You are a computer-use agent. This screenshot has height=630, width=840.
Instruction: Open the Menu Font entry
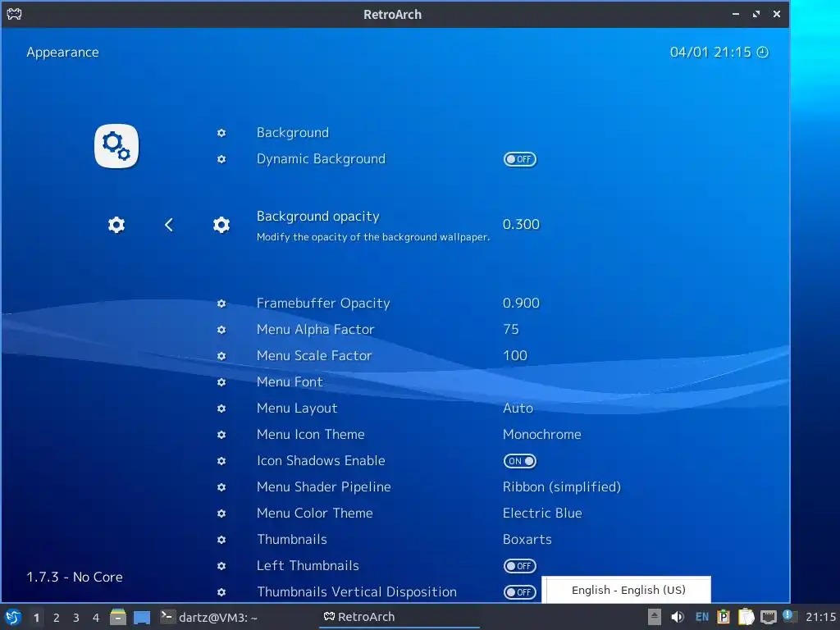[290, 382]
